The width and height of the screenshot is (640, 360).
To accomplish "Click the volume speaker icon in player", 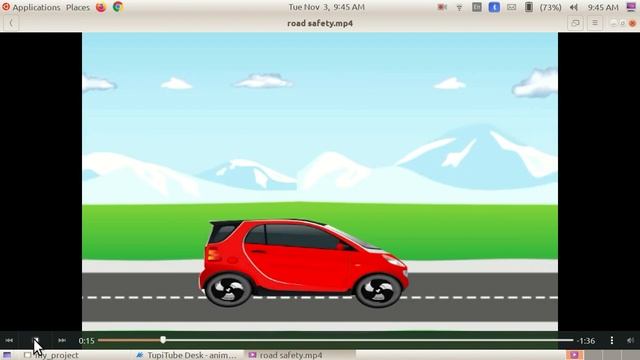I will 630,340.
